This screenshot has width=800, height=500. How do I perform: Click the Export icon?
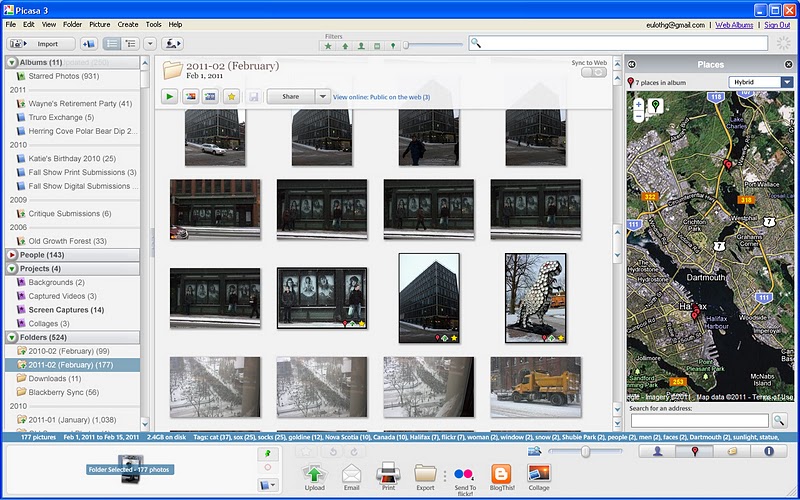pos(425,478)
